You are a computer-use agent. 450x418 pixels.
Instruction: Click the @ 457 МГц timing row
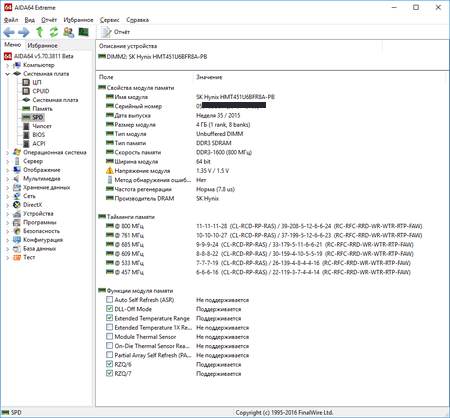(x=258, y=272)
